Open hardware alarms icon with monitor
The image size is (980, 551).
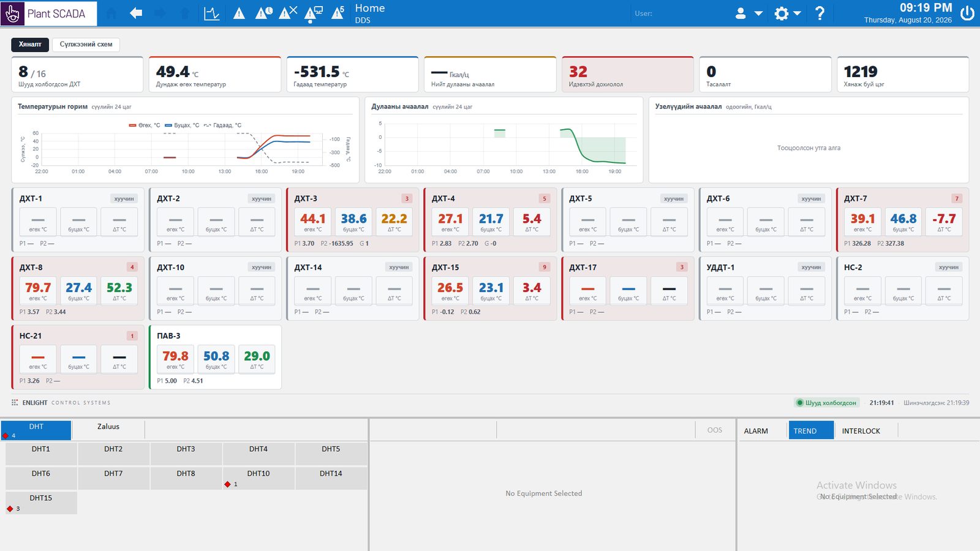coord(314,13)
